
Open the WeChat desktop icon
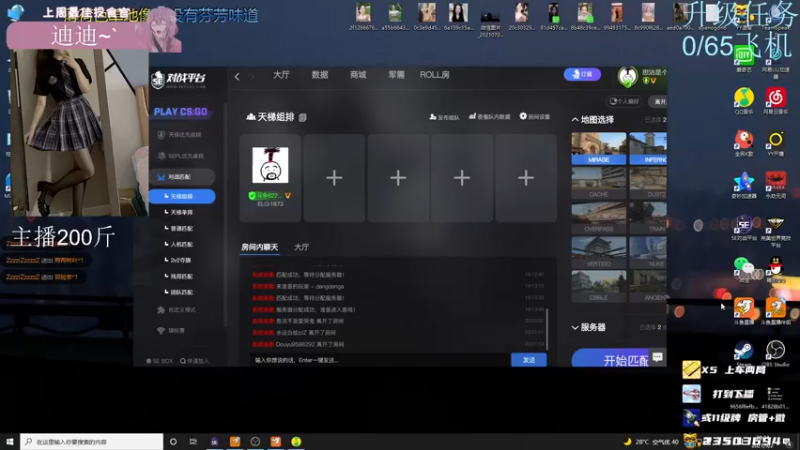[x=744, y=269]
